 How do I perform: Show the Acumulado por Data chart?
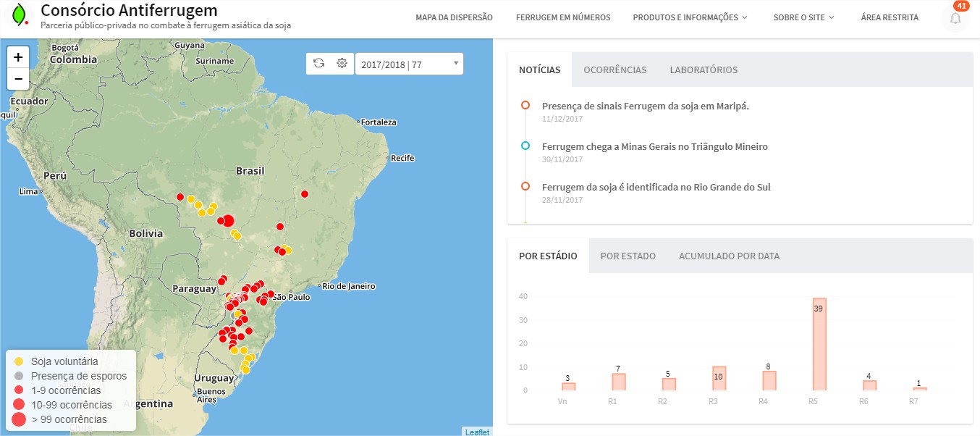tap(729, 256)
